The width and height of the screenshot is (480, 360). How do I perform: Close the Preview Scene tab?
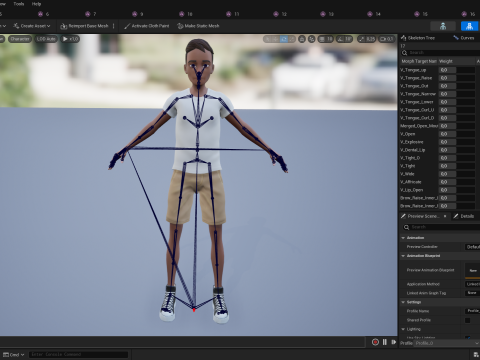pos(445,216)
